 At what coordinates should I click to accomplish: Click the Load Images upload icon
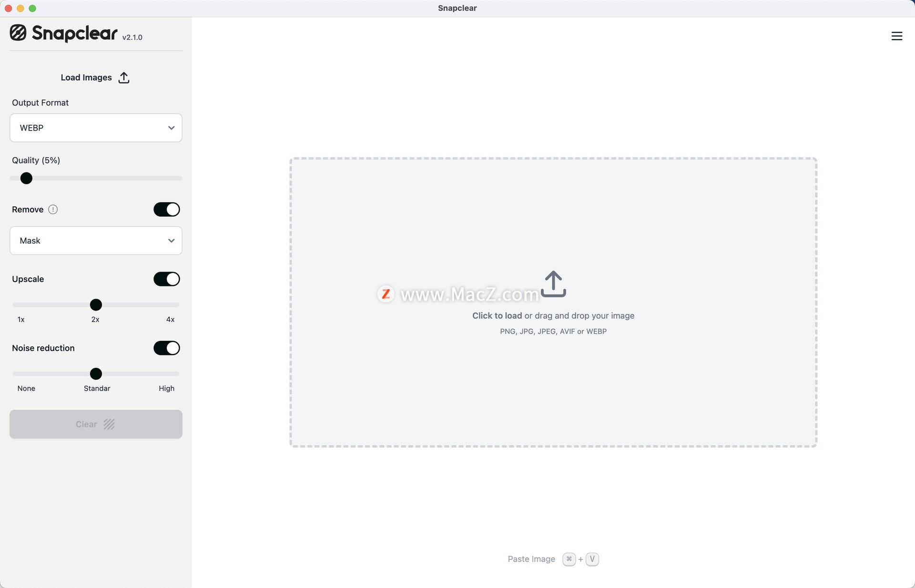pyautogui.click(x=124, y=77)
